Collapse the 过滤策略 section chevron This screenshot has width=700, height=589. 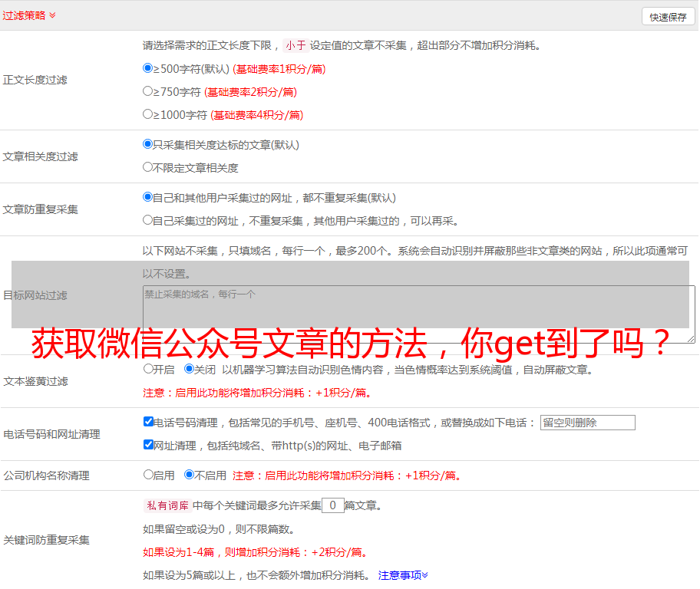(x=52, y=15)
